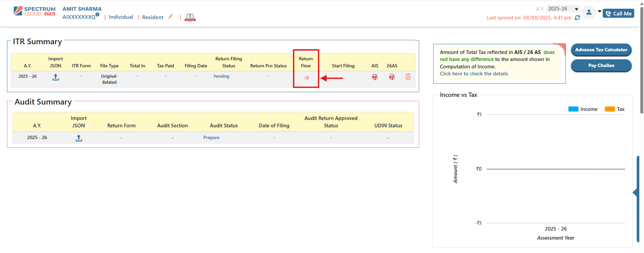Image resolution: width=644 pixels, height=253 pixels.
Task: Click the user profile avatar
Action: click(589, 13)
